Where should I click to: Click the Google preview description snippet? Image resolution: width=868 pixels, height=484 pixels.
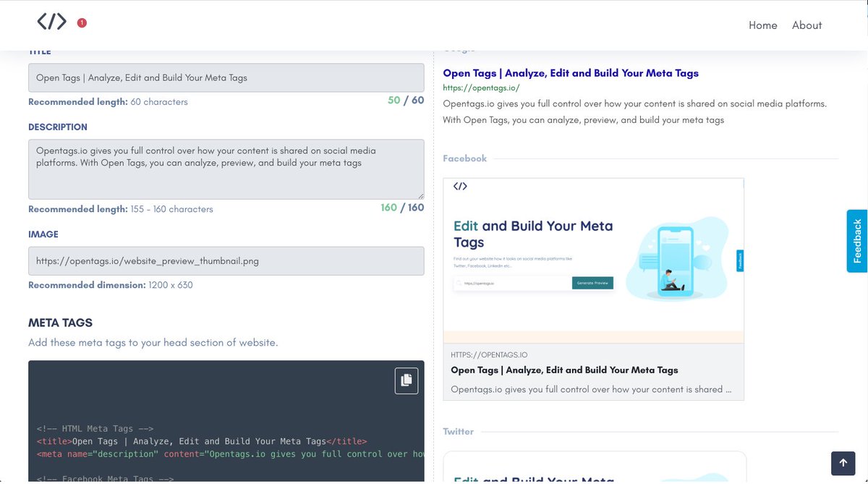(x=634, y=111)
